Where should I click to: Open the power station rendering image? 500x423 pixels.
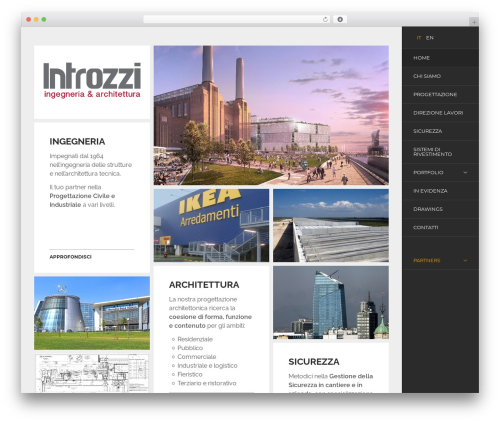[x=271, y=115]
